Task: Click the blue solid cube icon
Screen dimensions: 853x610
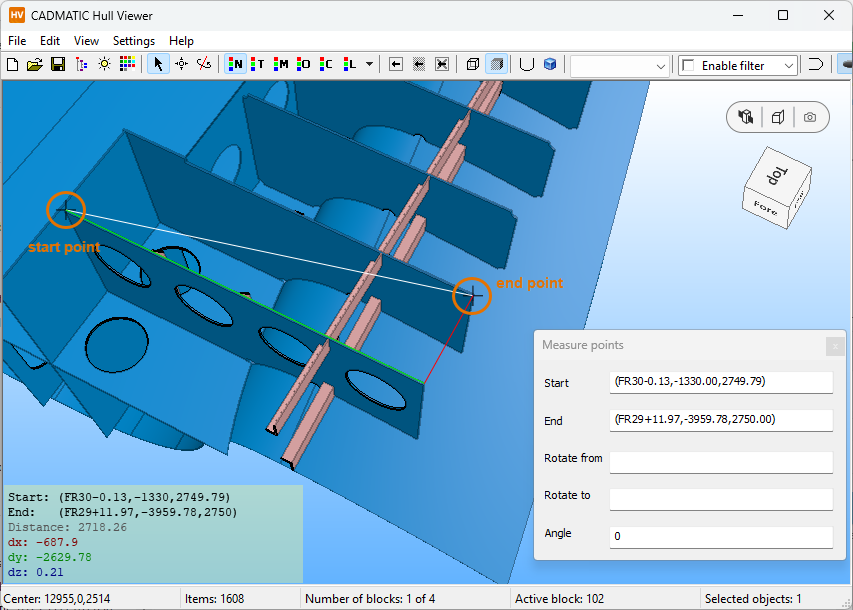Action: (550, 64)
